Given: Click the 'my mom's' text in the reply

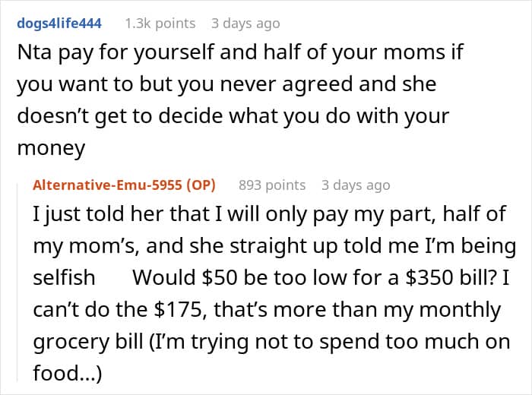Looking at the screenshot, I should pos(86,246).
